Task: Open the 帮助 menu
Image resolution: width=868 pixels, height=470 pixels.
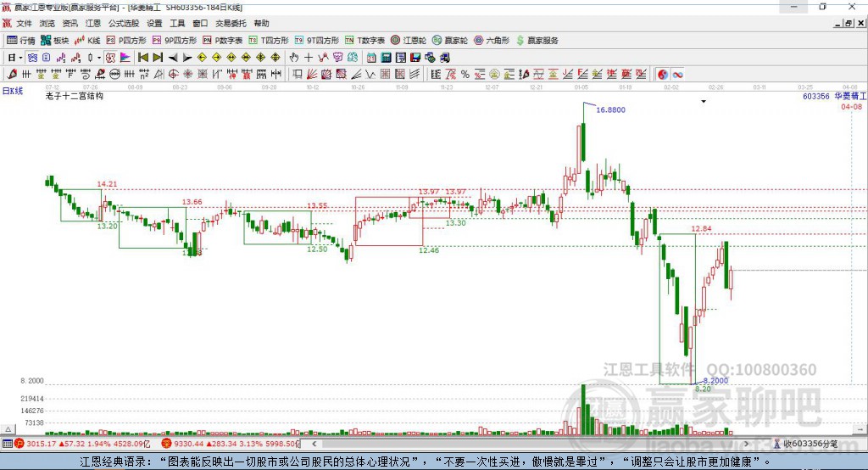Action: 261,23
